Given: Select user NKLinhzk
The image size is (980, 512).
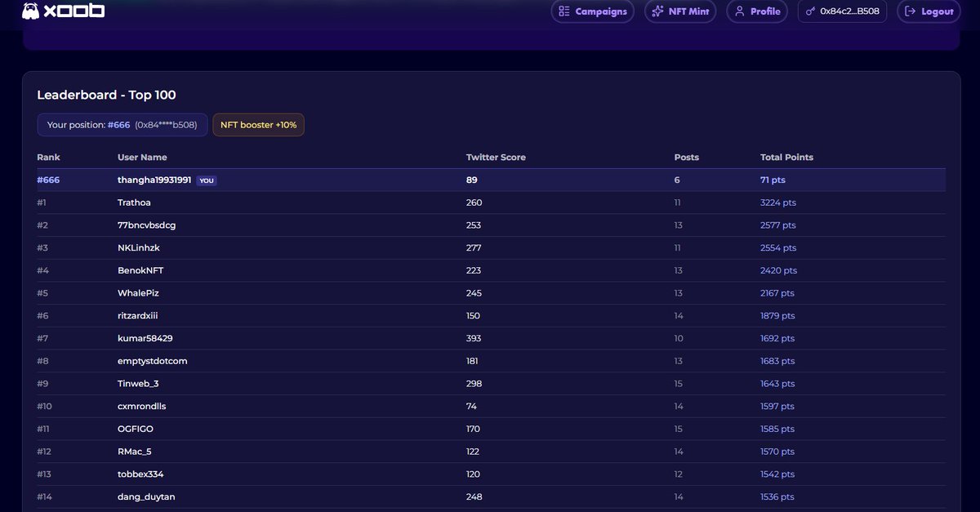Looking at the screenshot, I should pos(140,247).
